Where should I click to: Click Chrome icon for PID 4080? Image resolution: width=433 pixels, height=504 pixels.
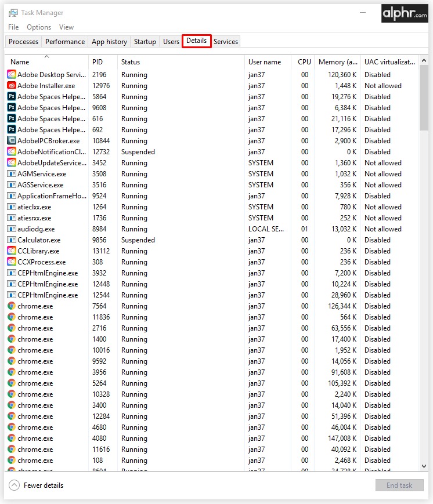(x=12, y=438)
